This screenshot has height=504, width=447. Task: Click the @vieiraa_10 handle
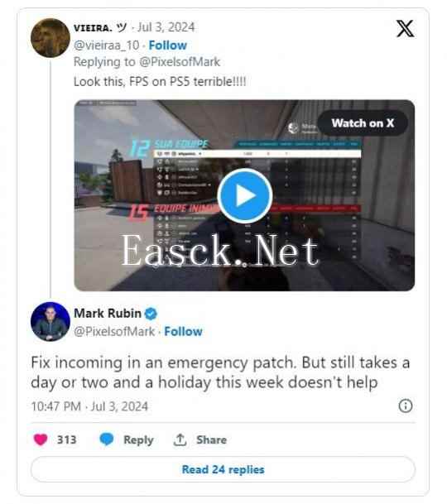pos(107,46)
